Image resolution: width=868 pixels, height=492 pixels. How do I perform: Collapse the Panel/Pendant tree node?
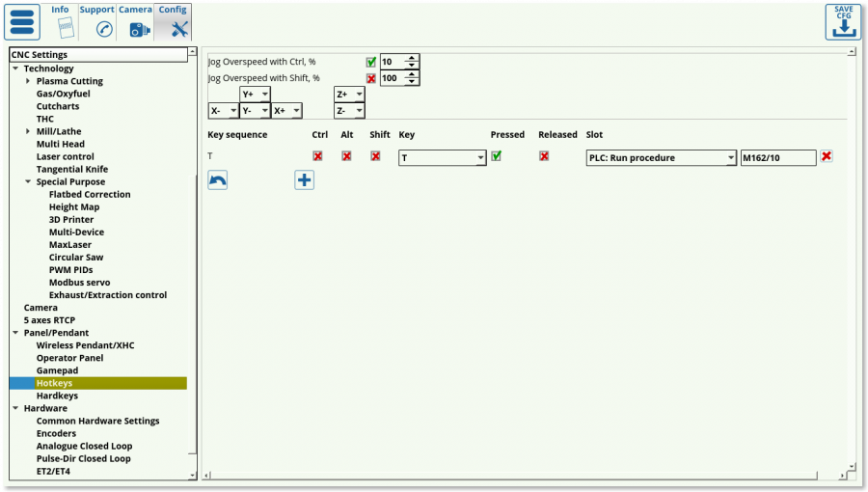15,333
